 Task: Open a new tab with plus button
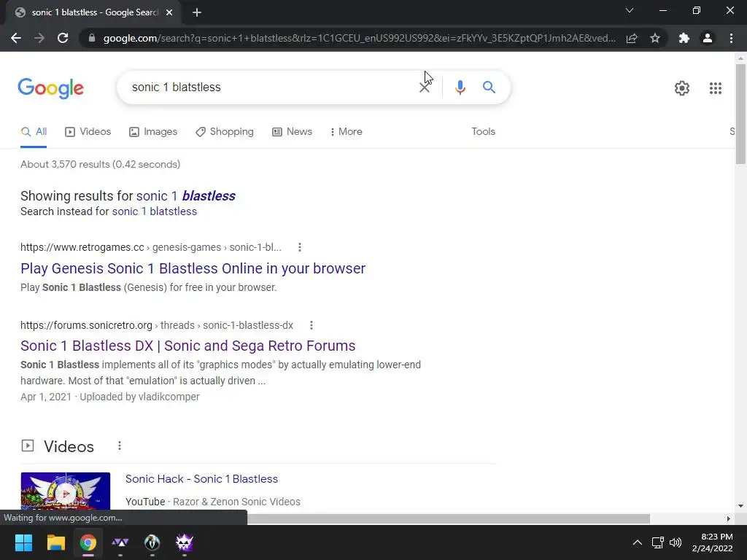point(197,12)
